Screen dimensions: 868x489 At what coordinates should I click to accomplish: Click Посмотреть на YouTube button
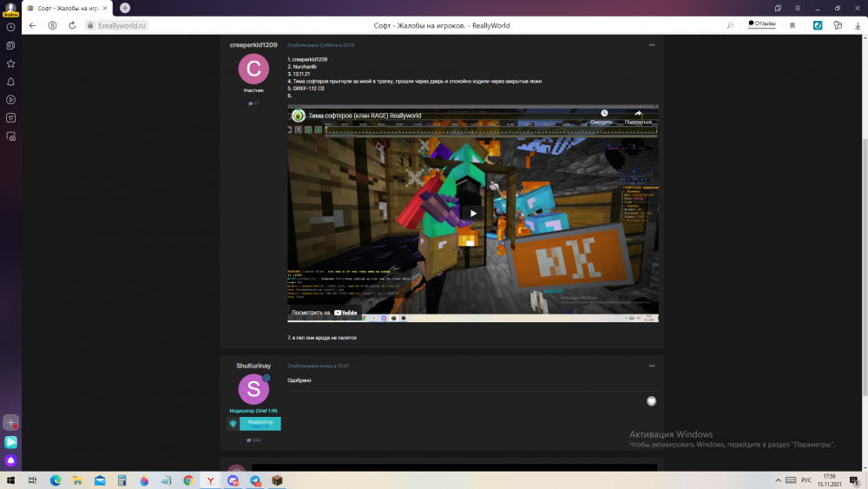click(325, 313)
